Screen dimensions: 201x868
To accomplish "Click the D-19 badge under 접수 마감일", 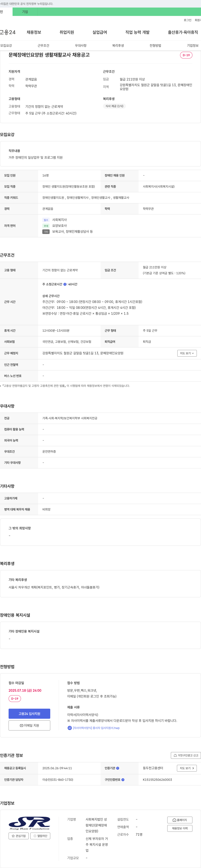I will pos(15,699).
